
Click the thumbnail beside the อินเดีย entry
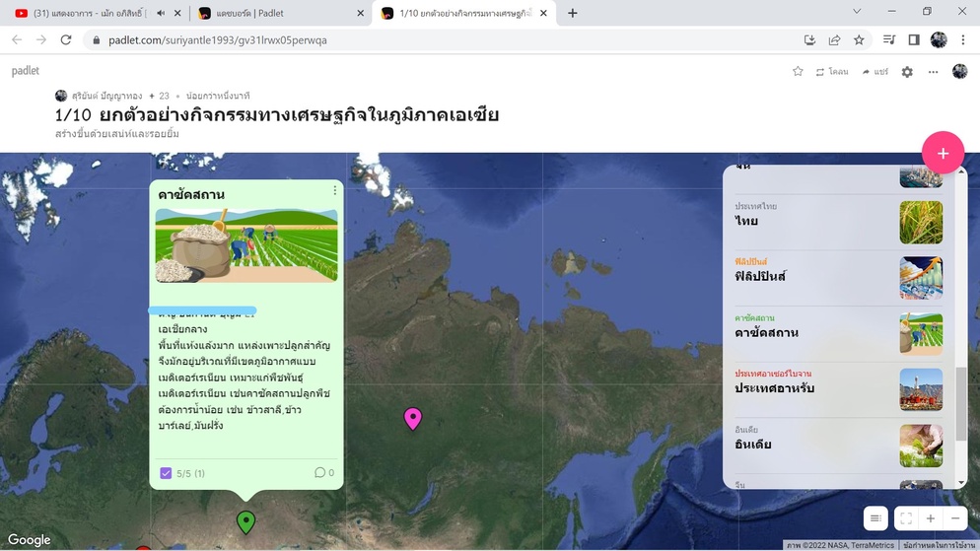[921, 446]
